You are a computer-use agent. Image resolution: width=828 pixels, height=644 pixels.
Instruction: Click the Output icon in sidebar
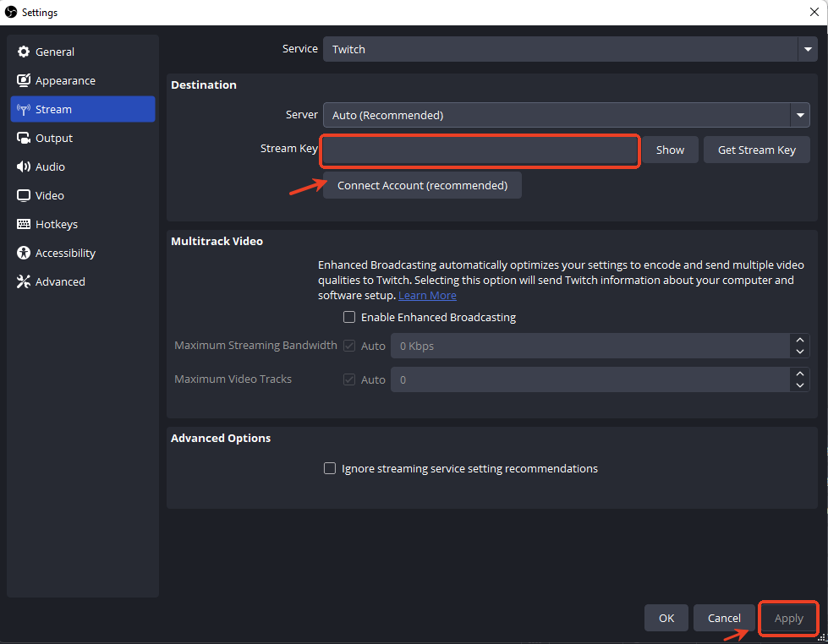click(24, 139)
